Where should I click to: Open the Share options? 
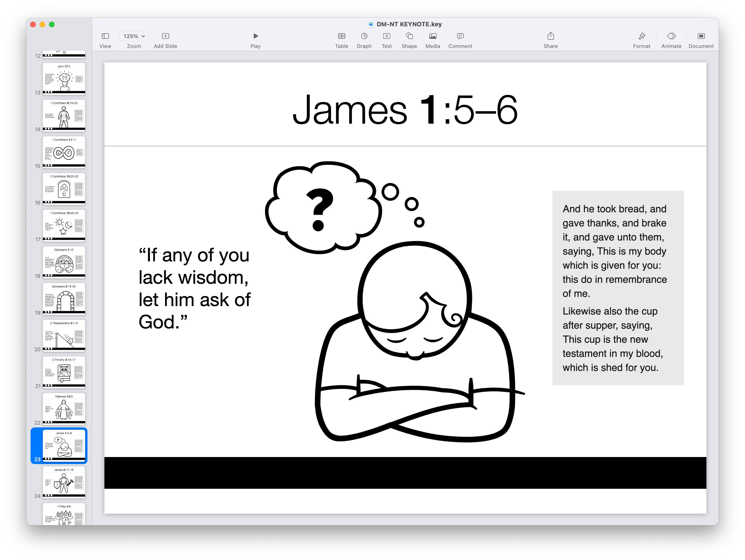[550, 40]
